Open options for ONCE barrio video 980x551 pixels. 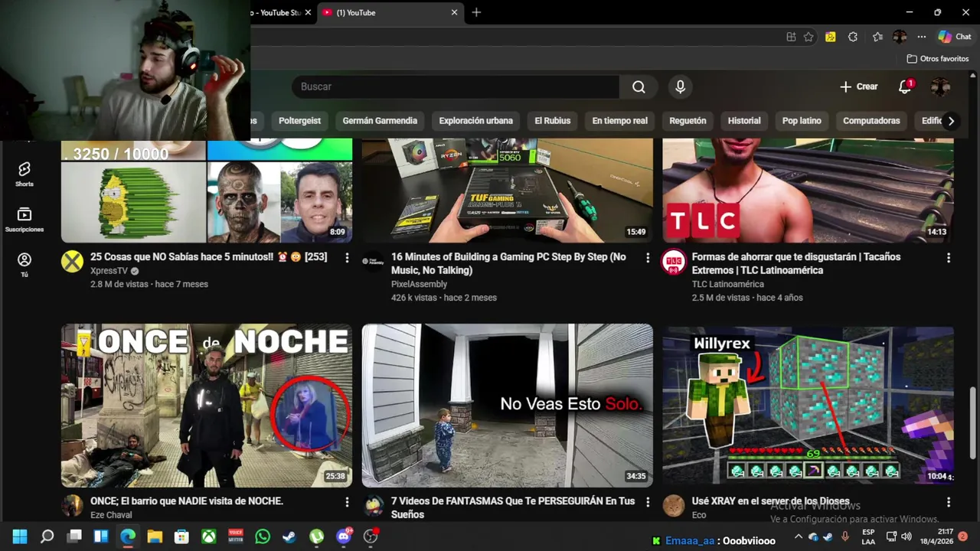pos(347,502)
